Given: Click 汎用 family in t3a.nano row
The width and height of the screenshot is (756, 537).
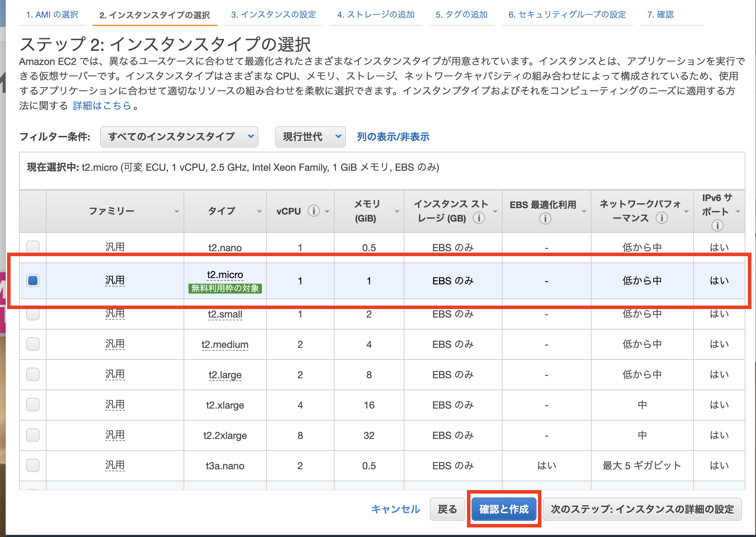Looking at the screenshot, I should (x=115, y=465).
